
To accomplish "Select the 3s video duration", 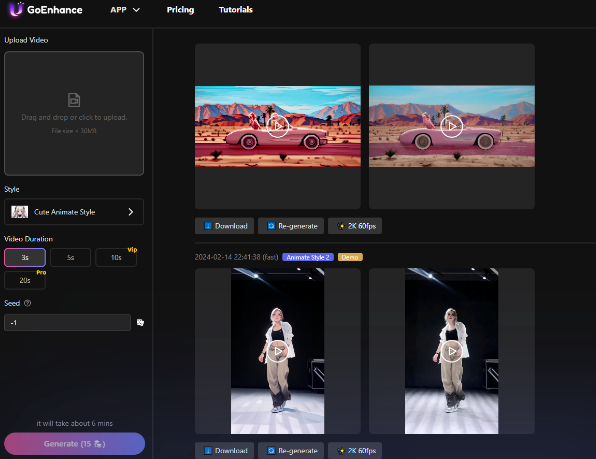I will (25, 258).
